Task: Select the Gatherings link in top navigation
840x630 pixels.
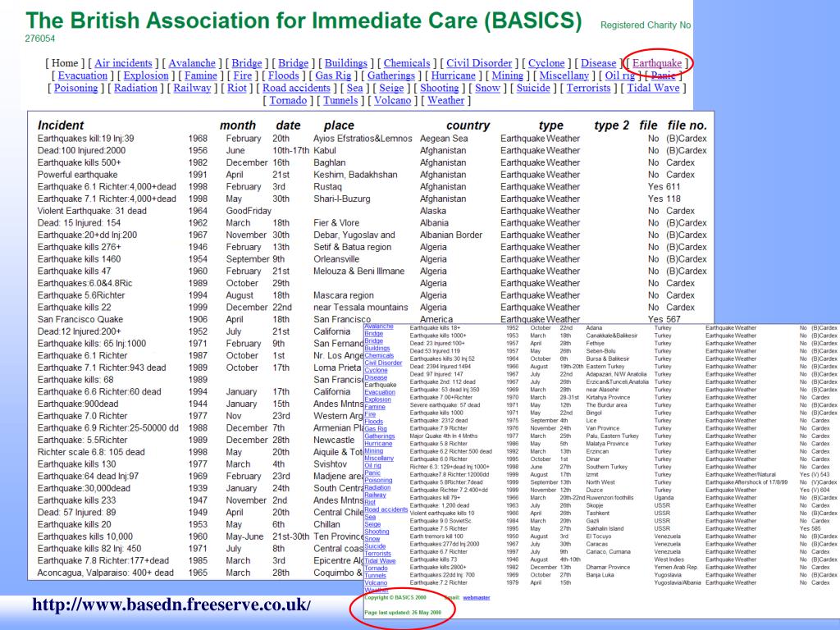Action: coord(391,75)
